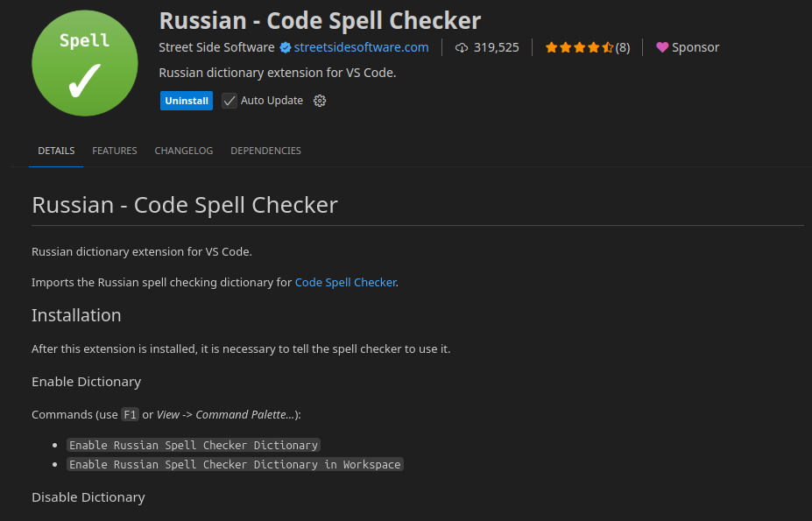Open the extension manage gear icon
This screenshot has height=521, width=812.
coord(320,101)
